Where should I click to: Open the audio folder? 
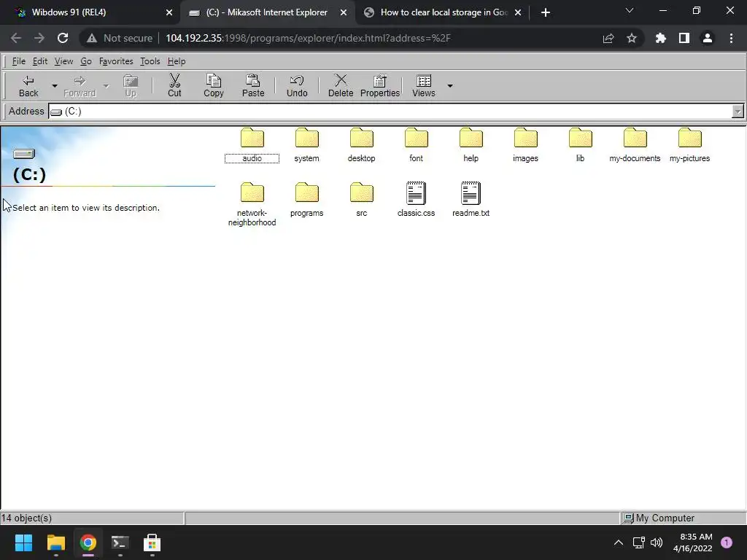click(252, 145)
